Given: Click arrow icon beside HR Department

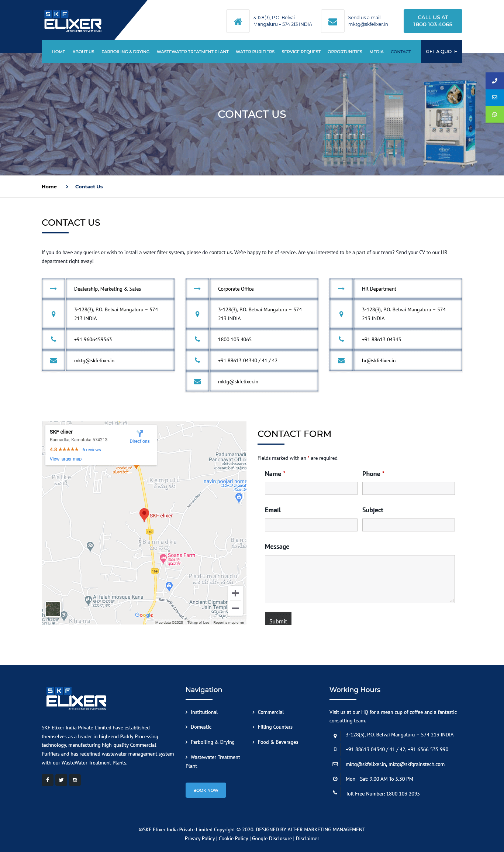Looking at the screenshot, I should click(x=341, y=289).
